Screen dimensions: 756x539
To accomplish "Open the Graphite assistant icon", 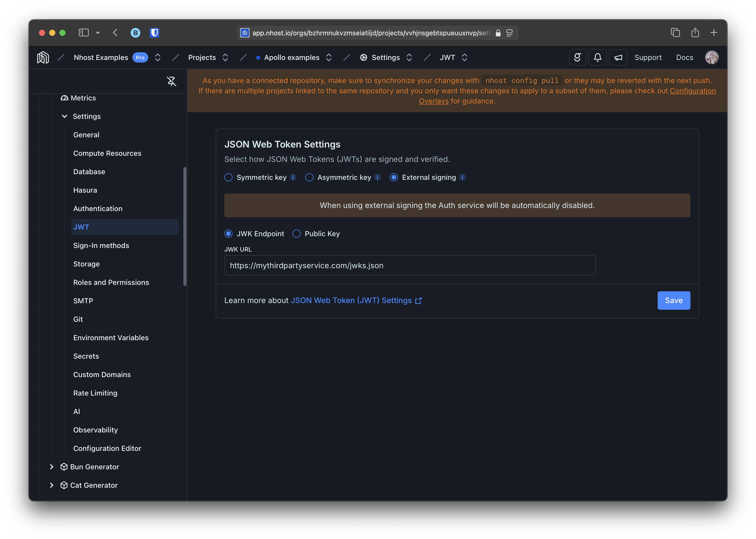I will [x=577, y=57].
